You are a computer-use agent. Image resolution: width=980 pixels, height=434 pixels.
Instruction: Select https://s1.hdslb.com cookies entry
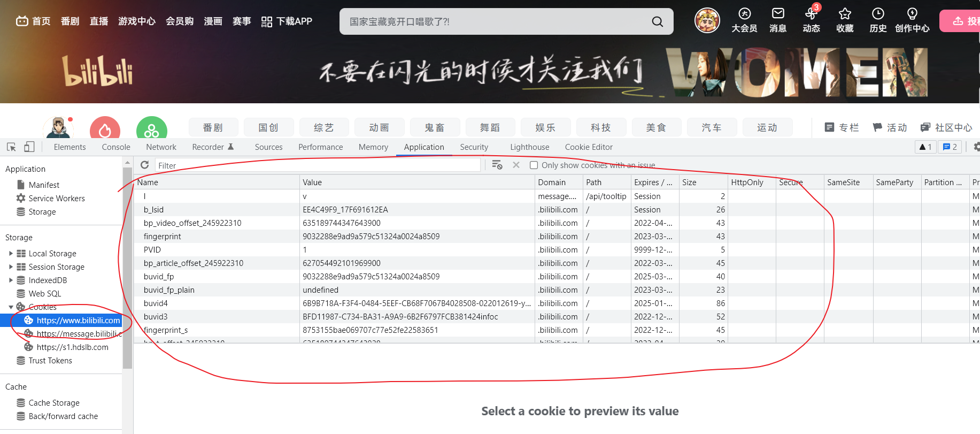pos(67,347)
